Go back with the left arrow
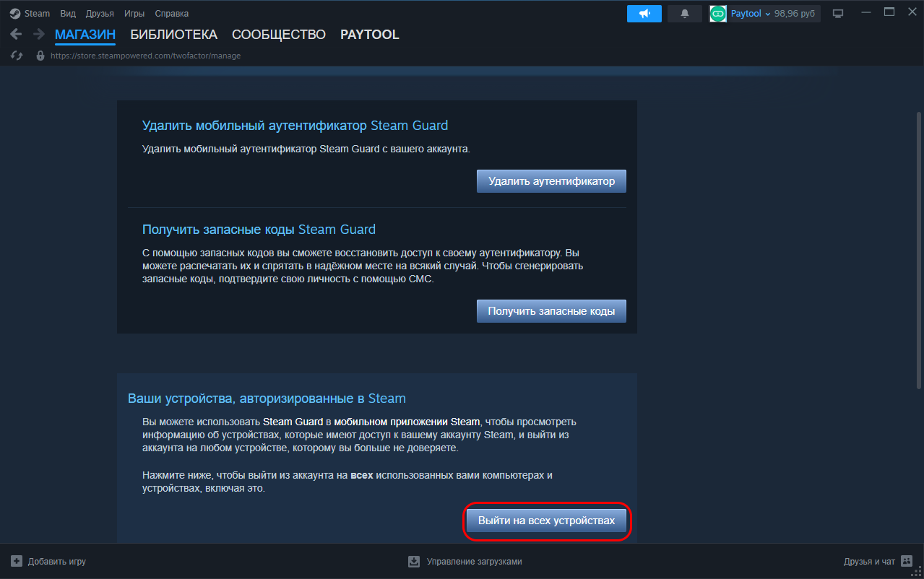The height and width of the screenshot is (579, 924). click(x=16, y=34)
